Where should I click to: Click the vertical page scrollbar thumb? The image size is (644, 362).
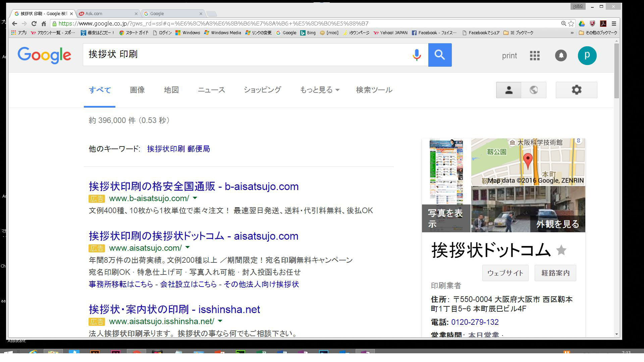[616, 70]
